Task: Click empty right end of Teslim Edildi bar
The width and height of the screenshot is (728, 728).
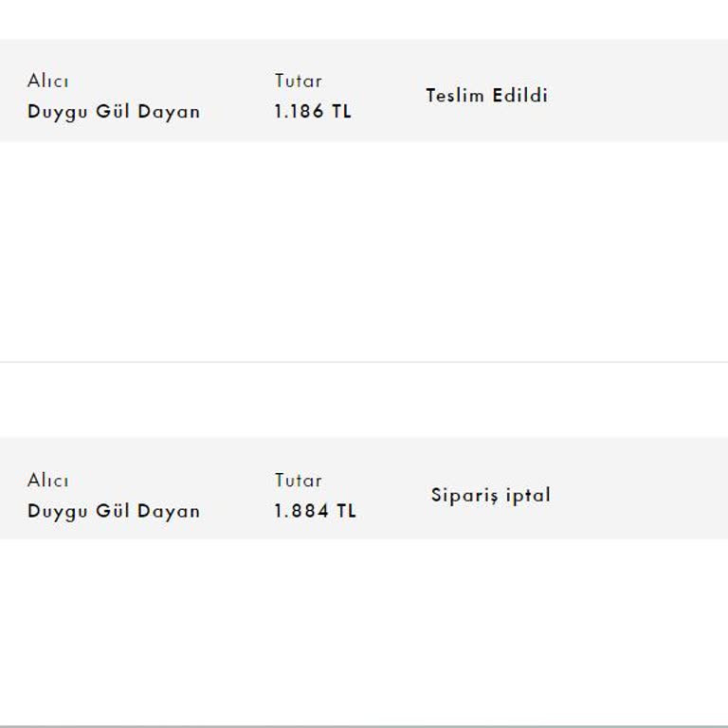Action: click(664, 91)
